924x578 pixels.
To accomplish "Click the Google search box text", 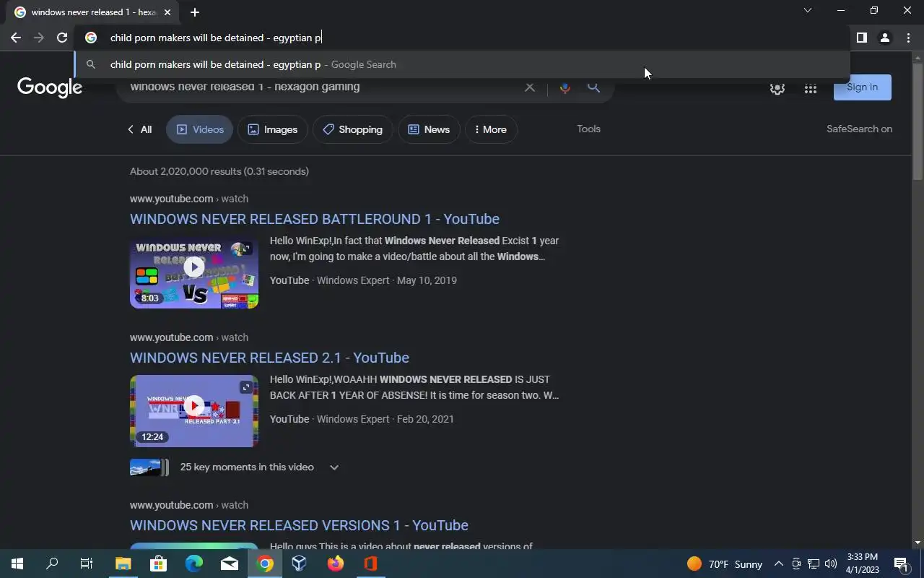I will point(245,87).
